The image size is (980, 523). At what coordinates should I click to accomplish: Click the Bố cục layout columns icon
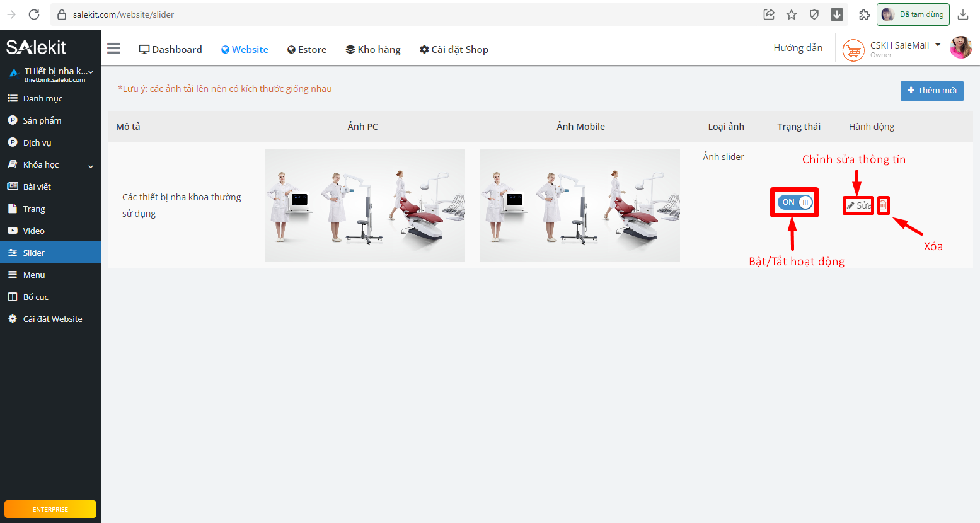click(x=12, y=297)
